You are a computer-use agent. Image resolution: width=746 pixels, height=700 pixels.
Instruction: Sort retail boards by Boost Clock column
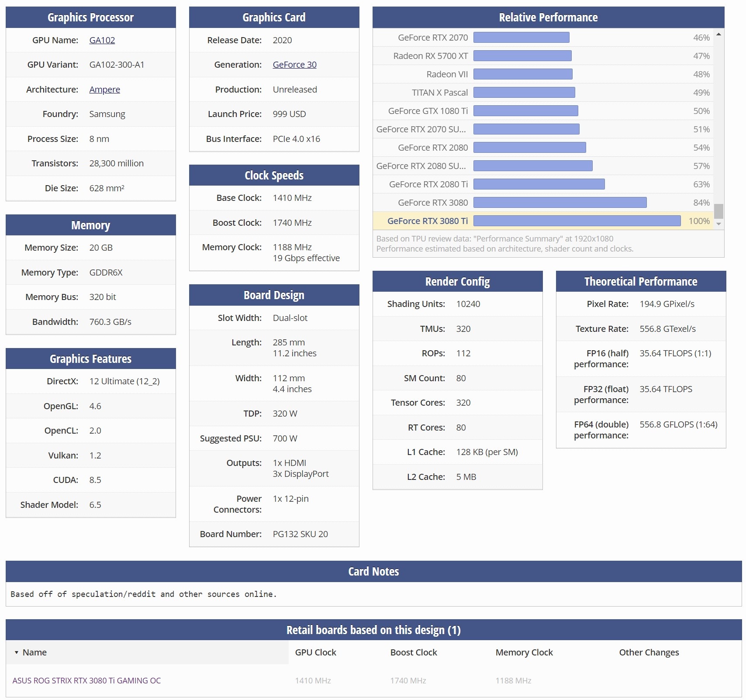tap(414, 652)
